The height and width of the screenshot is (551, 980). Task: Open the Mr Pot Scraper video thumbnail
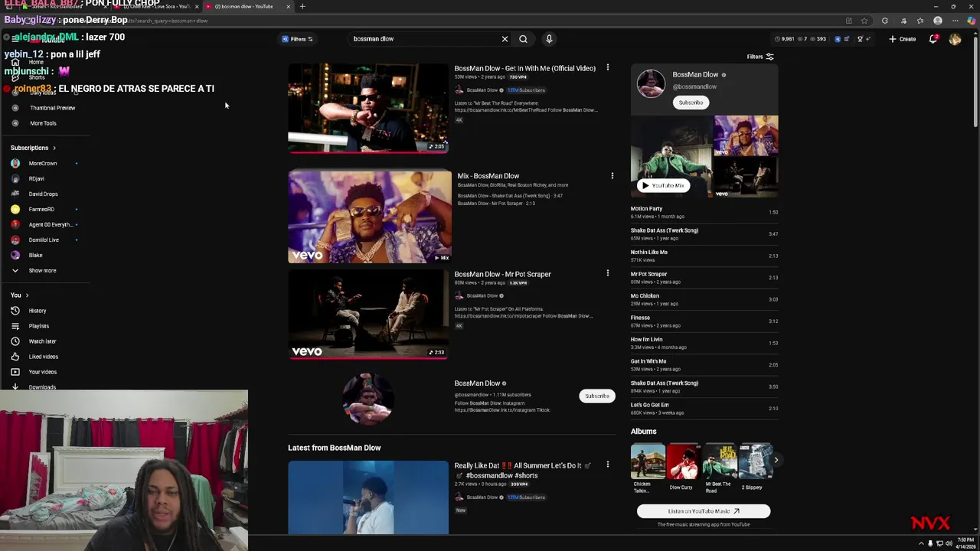point(368,314)
